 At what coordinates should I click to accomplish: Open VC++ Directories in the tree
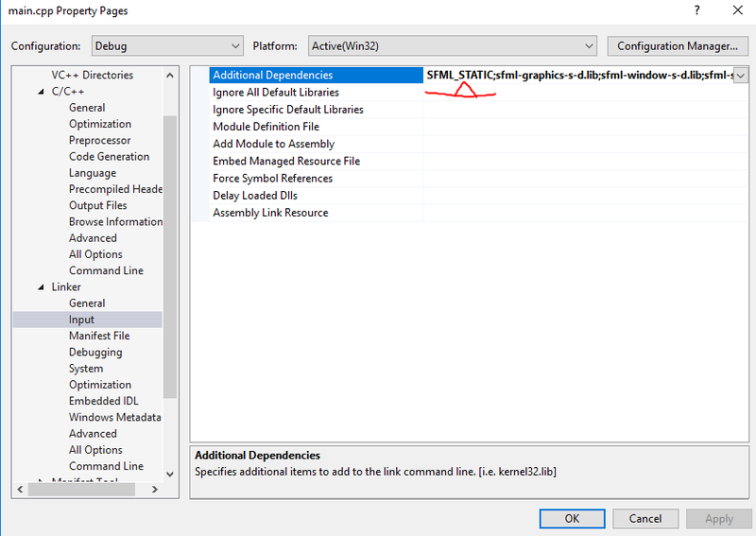(x=92, y=75)
